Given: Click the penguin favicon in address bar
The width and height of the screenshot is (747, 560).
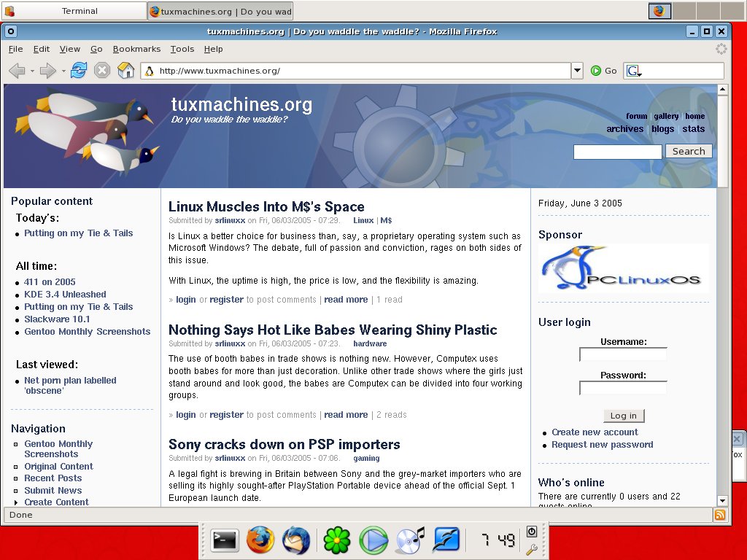Looking at the screenshot, I should (x=149, y=71).
